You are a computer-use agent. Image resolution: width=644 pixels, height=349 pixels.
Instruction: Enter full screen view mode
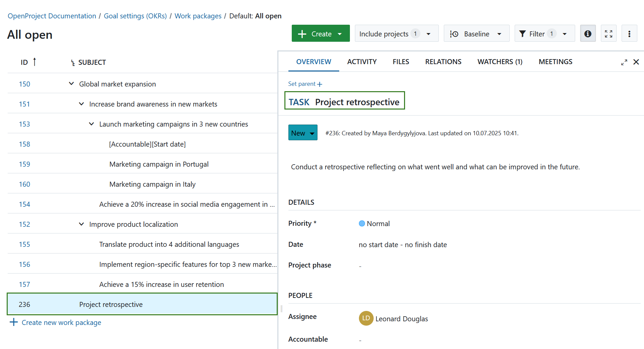pos(609,33)
